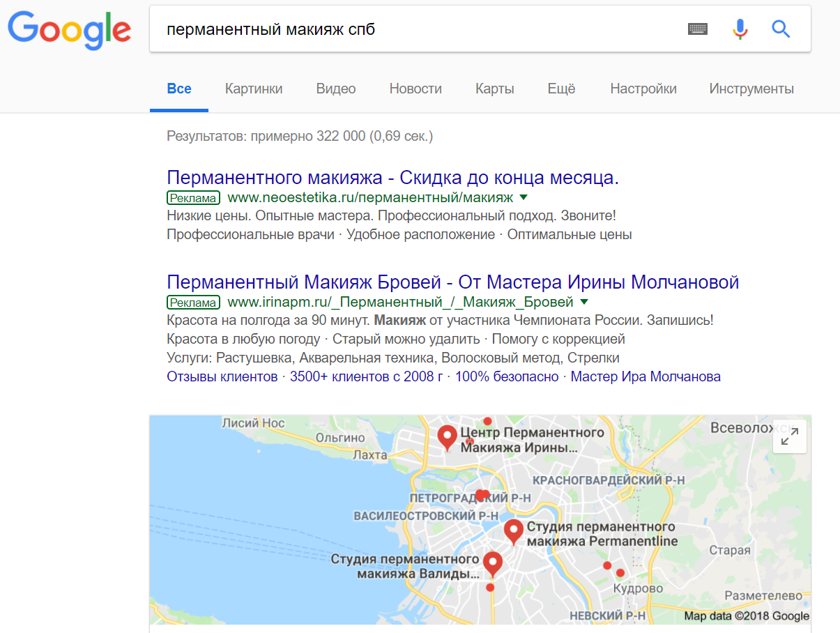The image size is (840, 633).
Task: Click the Разметелево label on the map
Action: 764,597
